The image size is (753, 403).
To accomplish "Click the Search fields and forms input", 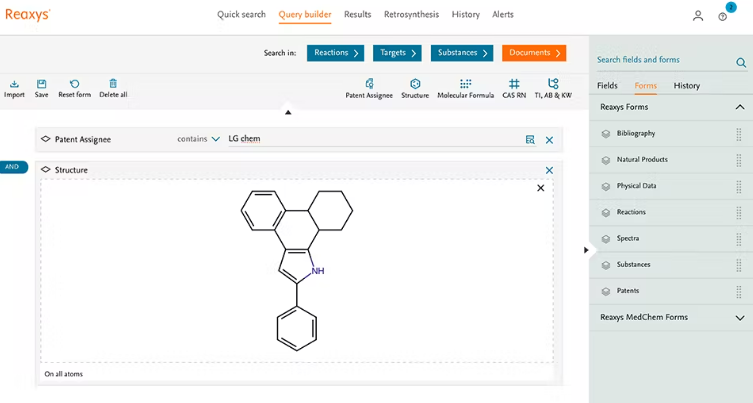I will point(664,60).
